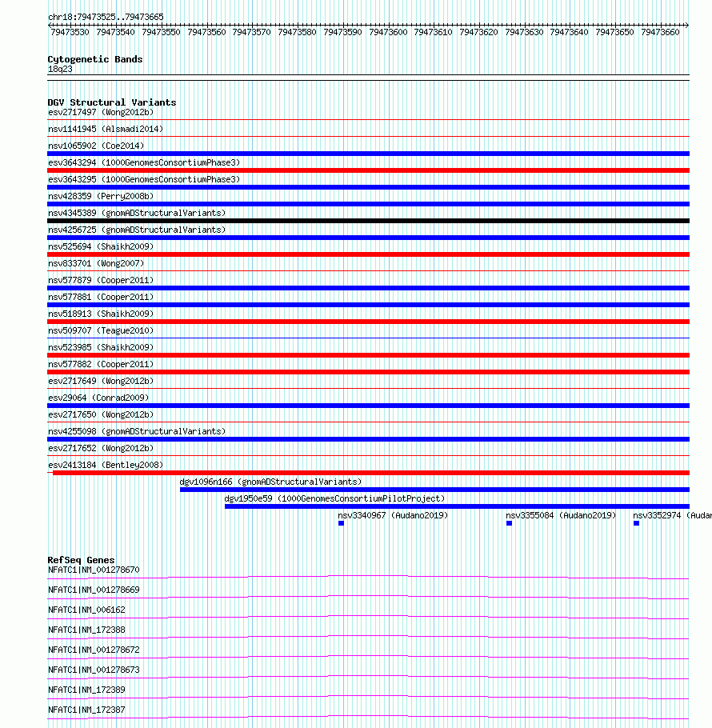
Task: Click the nsv3355084 (Audano2019) label
Action: coord(561,515)
